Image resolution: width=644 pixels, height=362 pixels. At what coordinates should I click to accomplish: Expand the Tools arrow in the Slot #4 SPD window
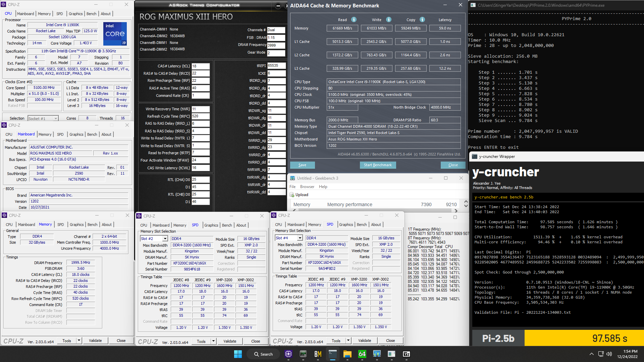(348, 341)
